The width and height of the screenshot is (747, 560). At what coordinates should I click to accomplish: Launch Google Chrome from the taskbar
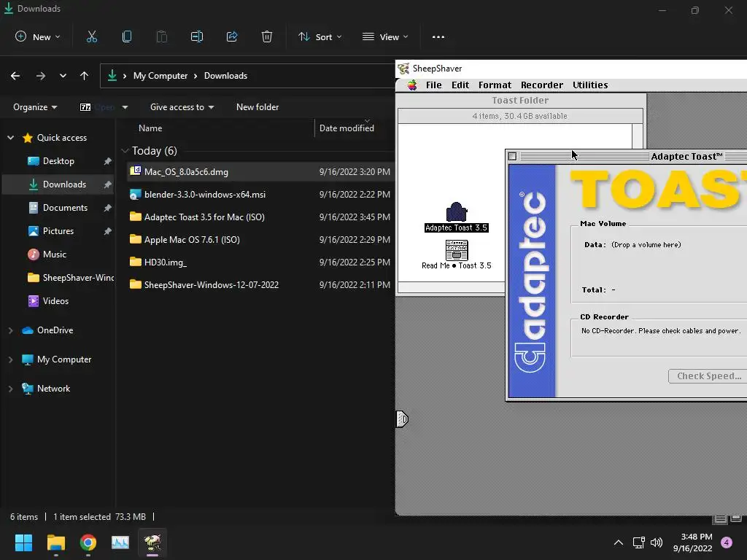88,542
